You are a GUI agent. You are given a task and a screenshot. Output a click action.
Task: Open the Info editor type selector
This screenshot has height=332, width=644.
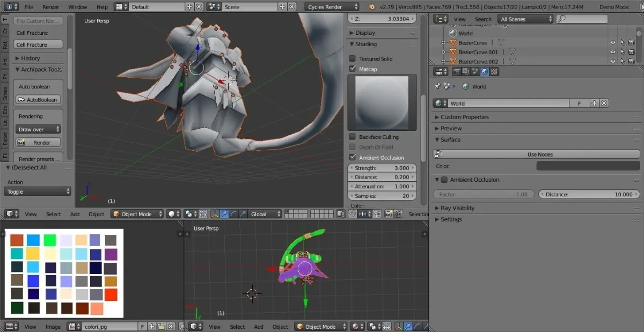(x=12, y=7)
